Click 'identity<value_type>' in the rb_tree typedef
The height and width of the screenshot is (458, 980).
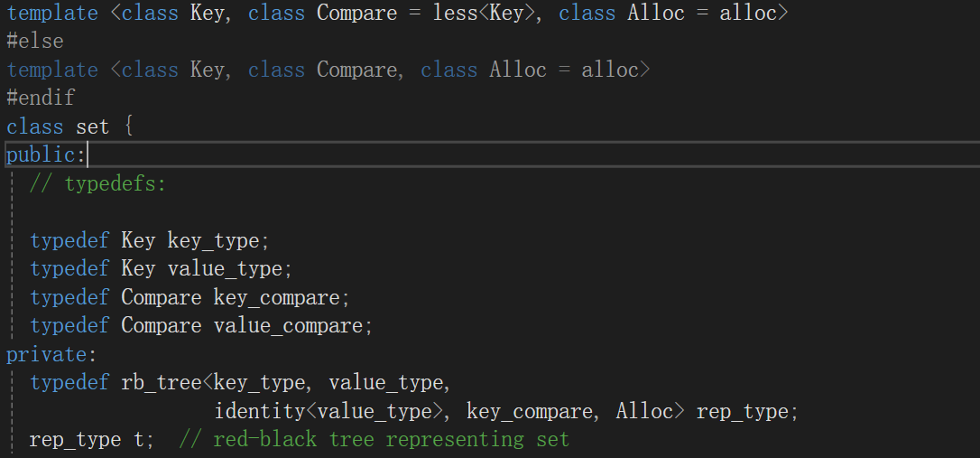pyautogui.click(x=330, y=411)
